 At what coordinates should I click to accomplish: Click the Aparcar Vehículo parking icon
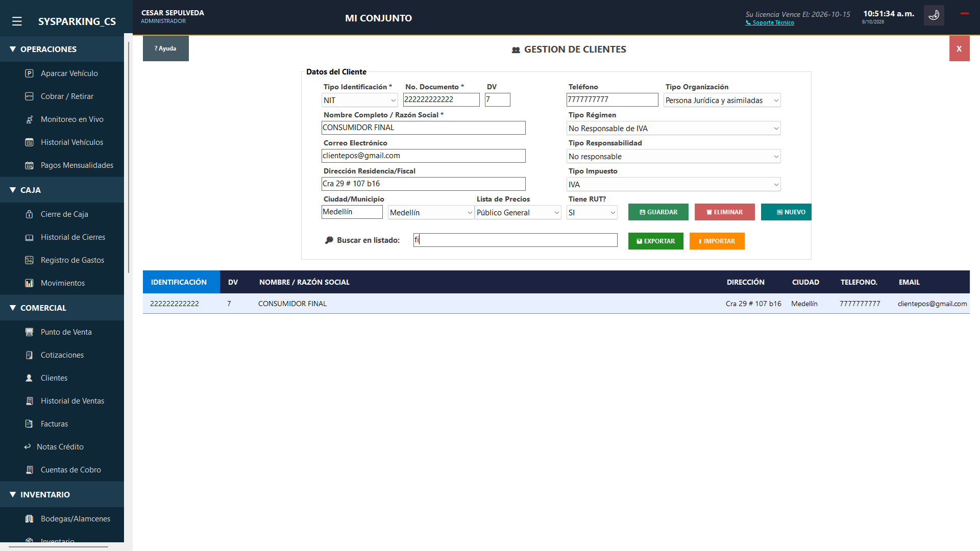(29, 73)
